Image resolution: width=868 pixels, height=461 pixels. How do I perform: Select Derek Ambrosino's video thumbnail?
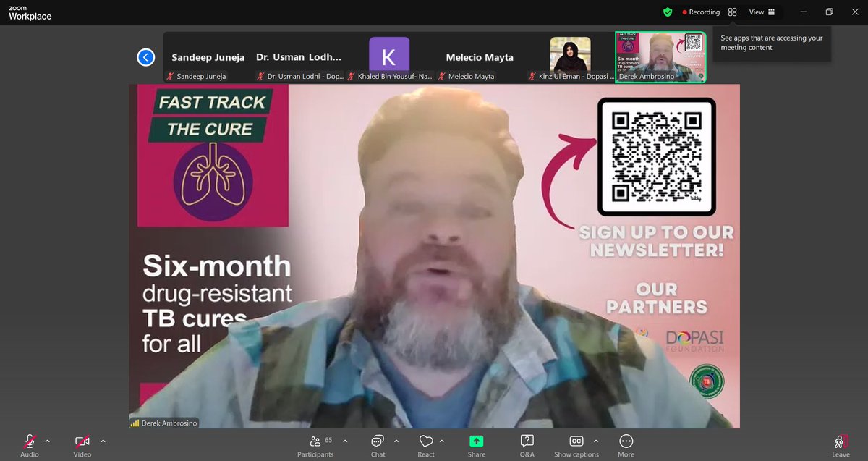(660, 57)
